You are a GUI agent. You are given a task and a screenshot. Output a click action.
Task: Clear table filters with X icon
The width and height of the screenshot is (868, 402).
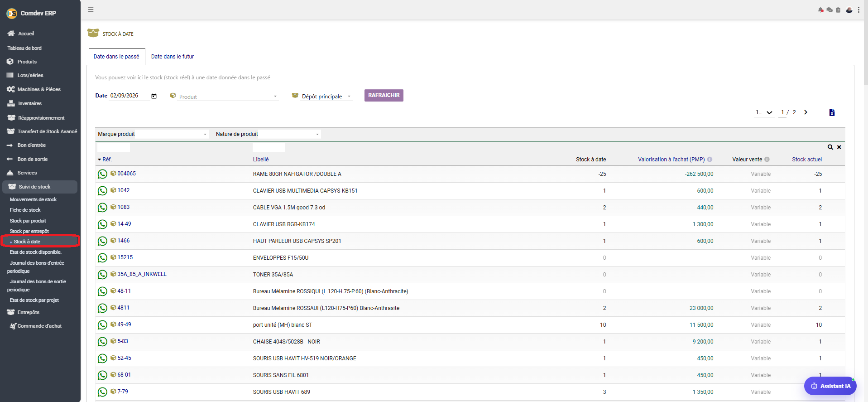pyautogui.click(x=839, y=147)
